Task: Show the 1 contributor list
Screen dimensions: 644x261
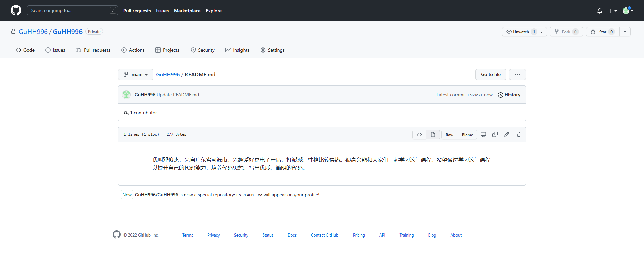Action: 141,113
